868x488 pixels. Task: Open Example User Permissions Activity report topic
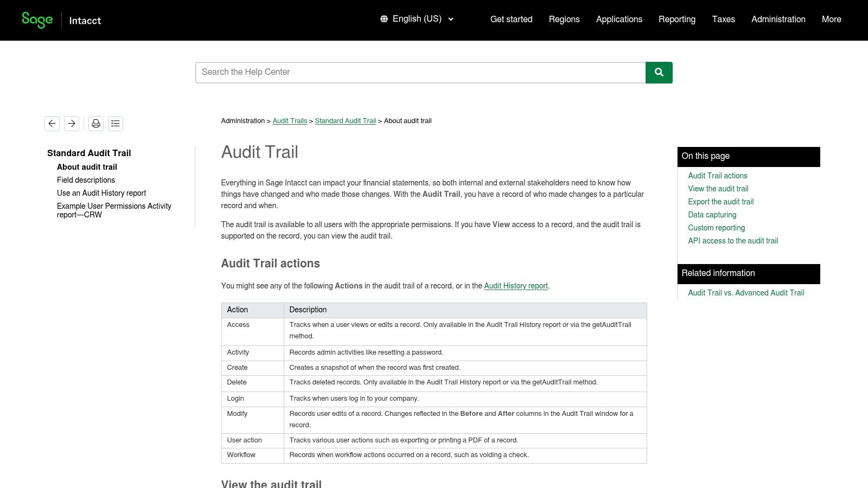[114, 210]
